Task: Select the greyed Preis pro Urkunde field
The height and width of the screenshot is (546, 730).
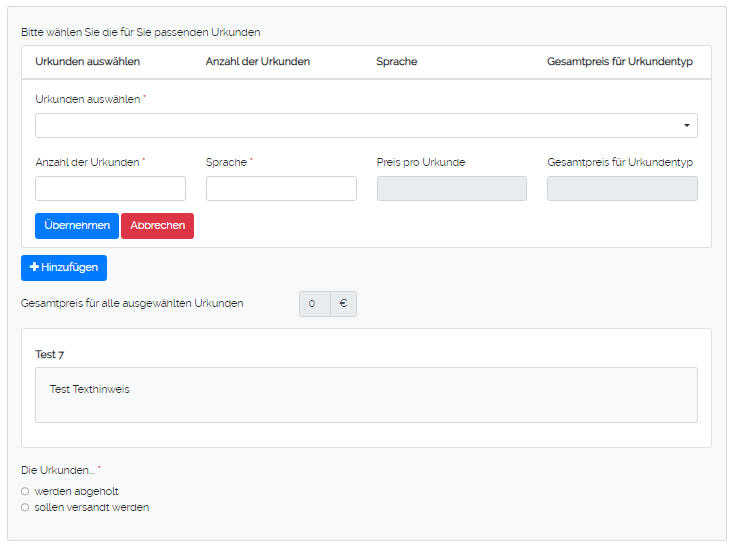Action: (x=451, y=189)
